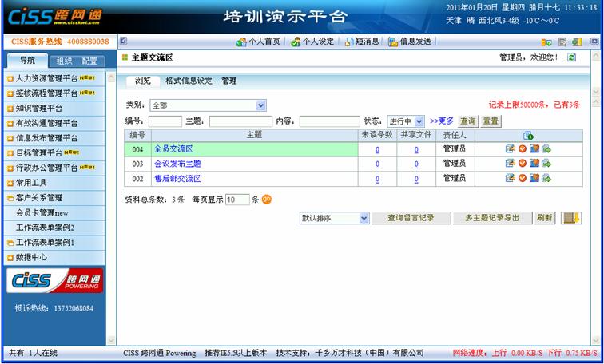The width and height of the screenshot is (604, 364).
Task: Switch to the 组织 sidebar tab
Action: 64,61
